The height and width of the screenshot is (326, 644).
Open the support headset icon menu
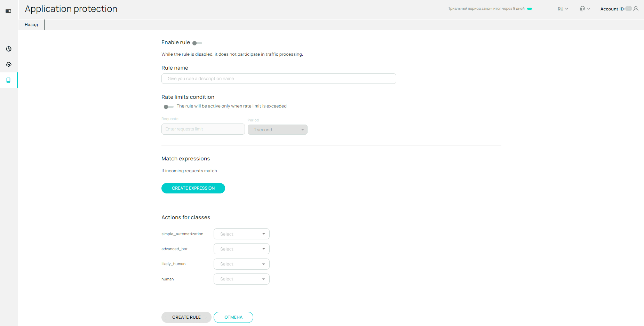[585, 9]
